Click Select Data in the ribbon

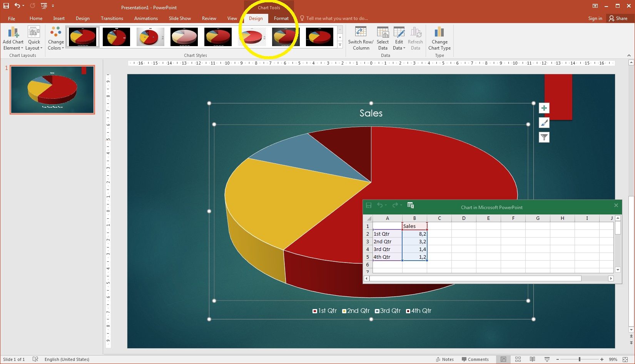pyautogui.click(x=383, y=38)
